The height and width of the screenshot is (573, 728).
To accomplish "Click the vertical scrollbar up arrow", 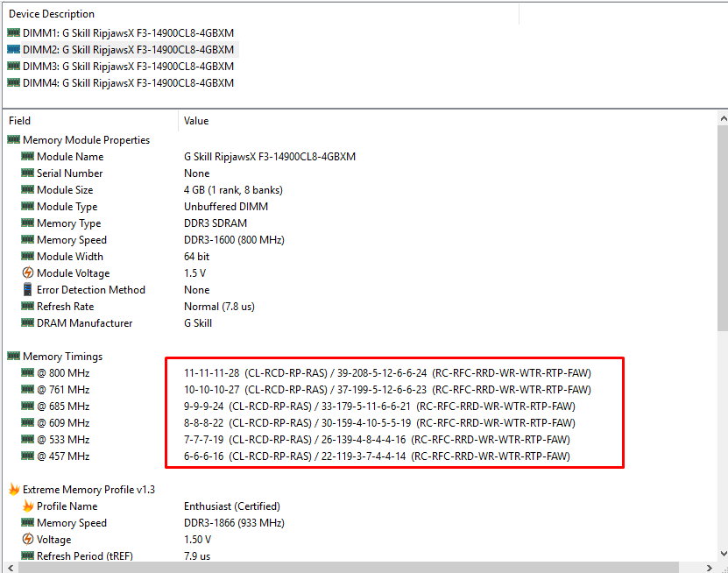I will (x=723, y=119).
